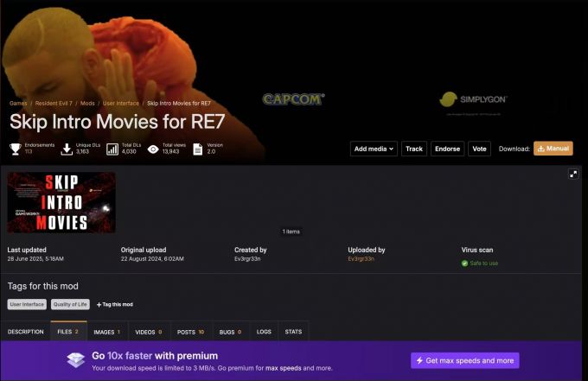Click the premium diamond icon

click(76, 360)
